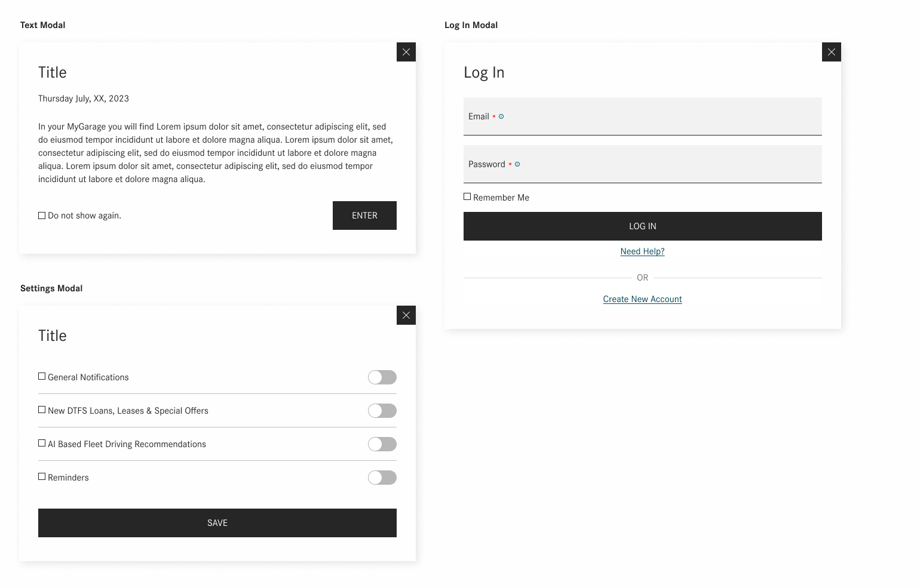Check the General Notifications checkbox

[x=42, y=376]
